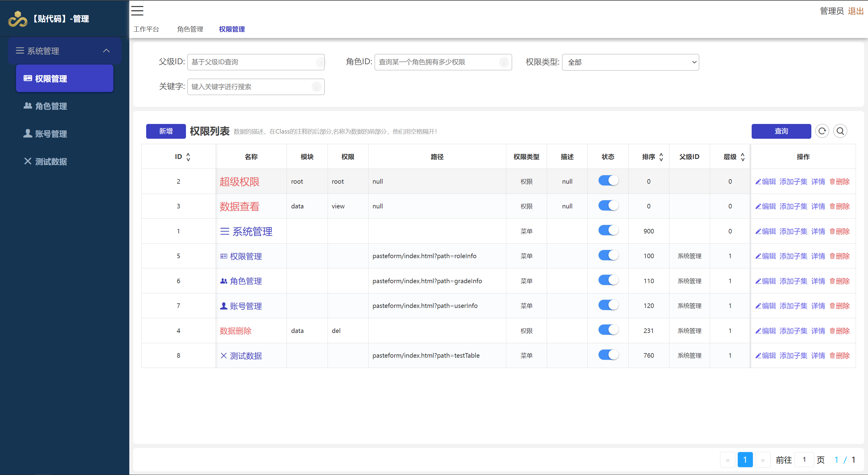Image resolution: width=868 pixels, height=475 pixels.
Task: Click the 【贴代码】 logo icon
Action: click(17, 19)
